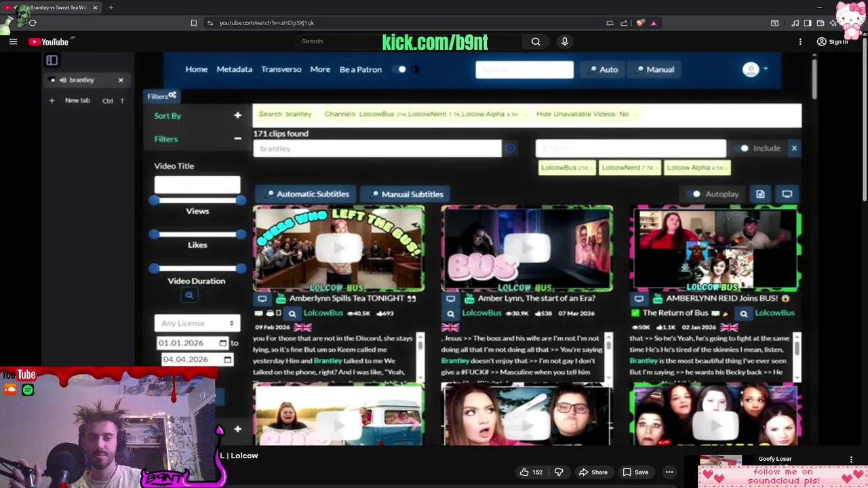Screen dimensions: 868x488
Task: Click the YouTube Share button
Action: [x=593, y=472]
